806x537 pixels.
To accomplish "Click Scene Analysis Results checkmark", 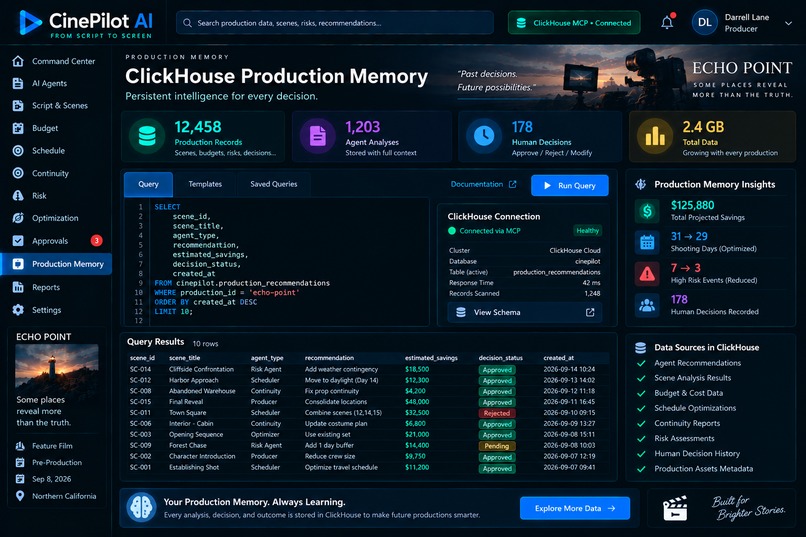I will point(641,378).
